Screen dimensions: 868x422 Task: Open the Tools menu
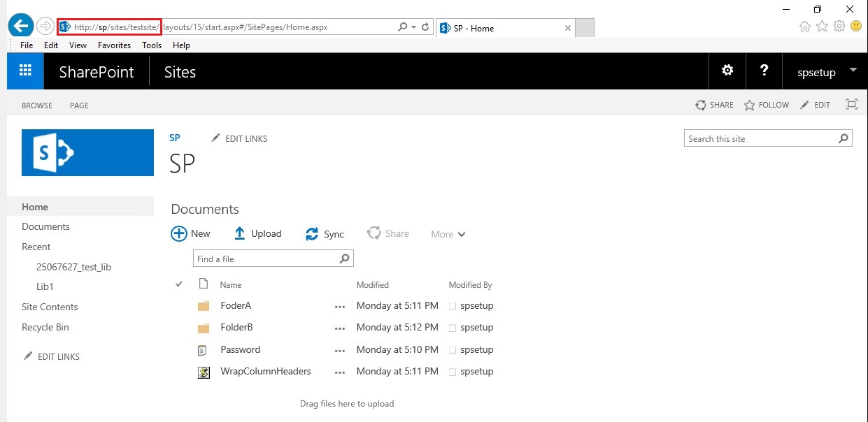pyautogui.click(x=152, y=45)
